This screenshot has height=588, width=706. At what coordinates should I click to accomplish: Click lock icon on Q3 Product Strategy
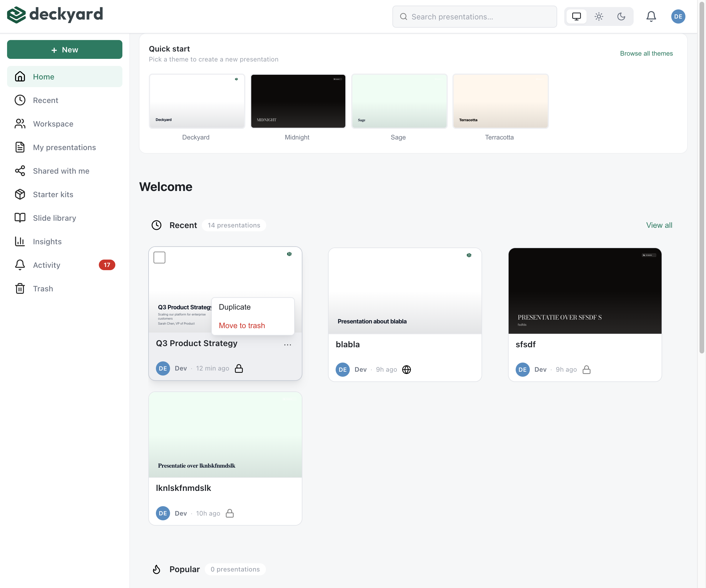tap(239, 369)
